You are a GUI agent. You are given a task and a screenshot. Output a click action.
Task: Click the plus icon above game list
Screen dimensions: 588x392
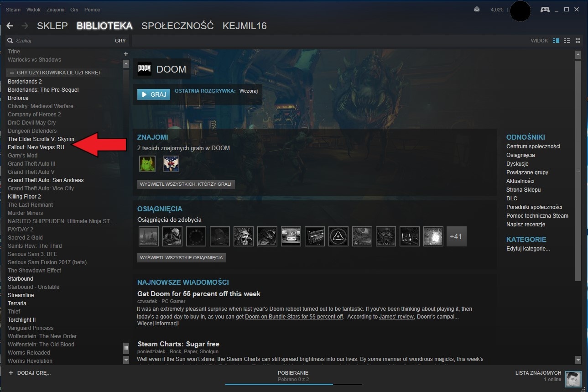tap(126, 54)
